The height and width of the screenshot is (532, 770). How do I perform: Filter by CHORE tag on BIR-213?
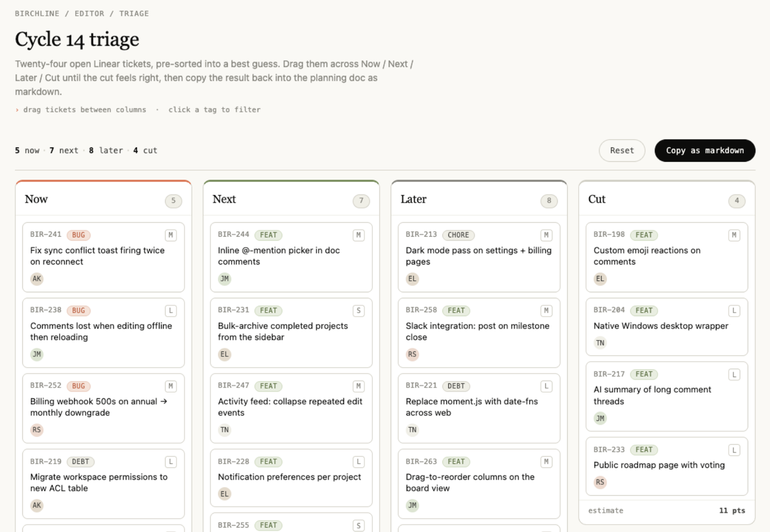click(458, 235)
